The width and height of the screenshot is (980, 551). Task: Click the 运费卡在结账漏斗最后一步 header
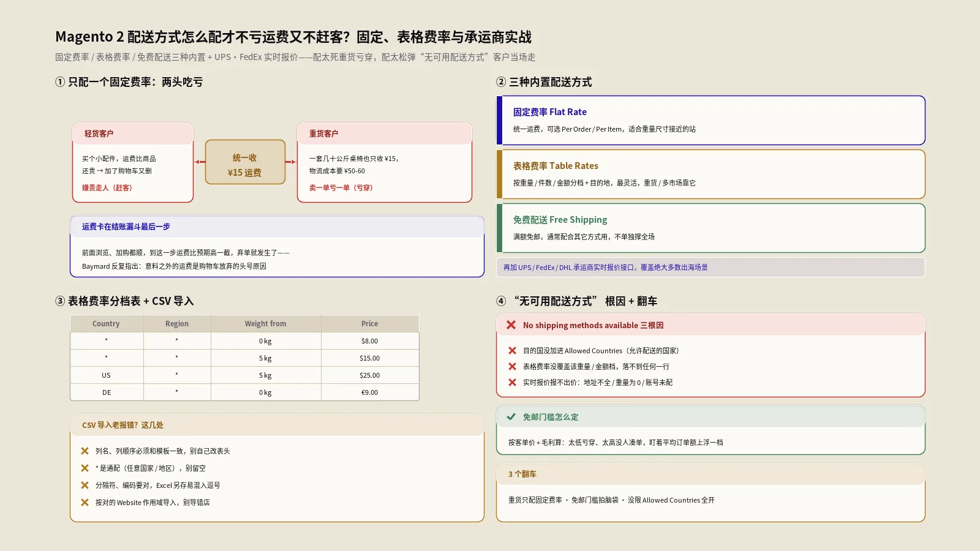(277, 227)
